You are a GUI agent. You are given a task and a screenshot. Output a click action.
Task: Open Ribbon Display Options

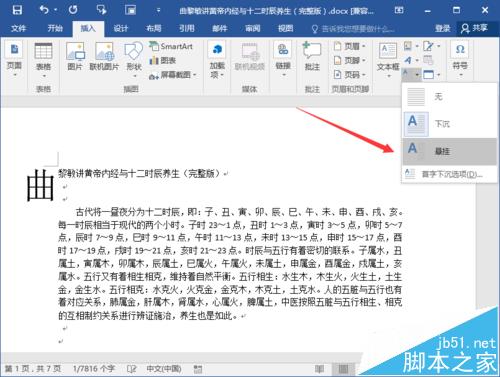point(399,10)
